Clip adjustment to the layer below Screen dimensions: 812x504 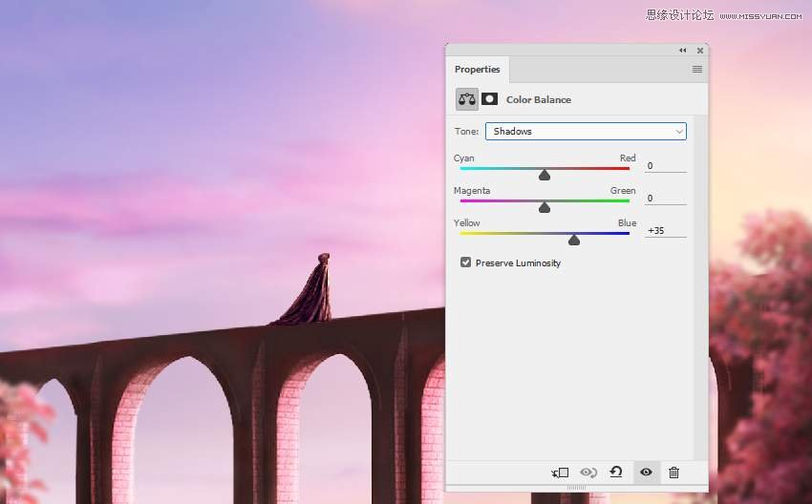click(560, 472)
